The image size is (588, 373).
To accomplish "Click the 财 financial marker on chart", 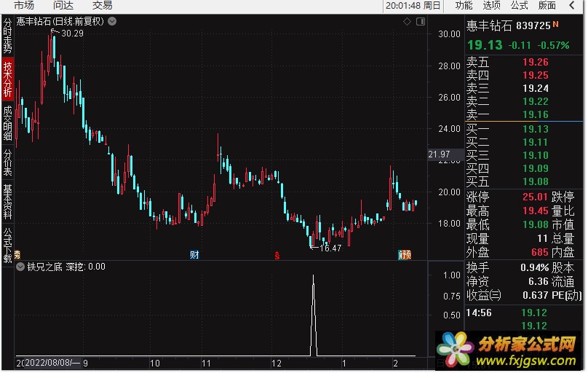I will point(194,255).
